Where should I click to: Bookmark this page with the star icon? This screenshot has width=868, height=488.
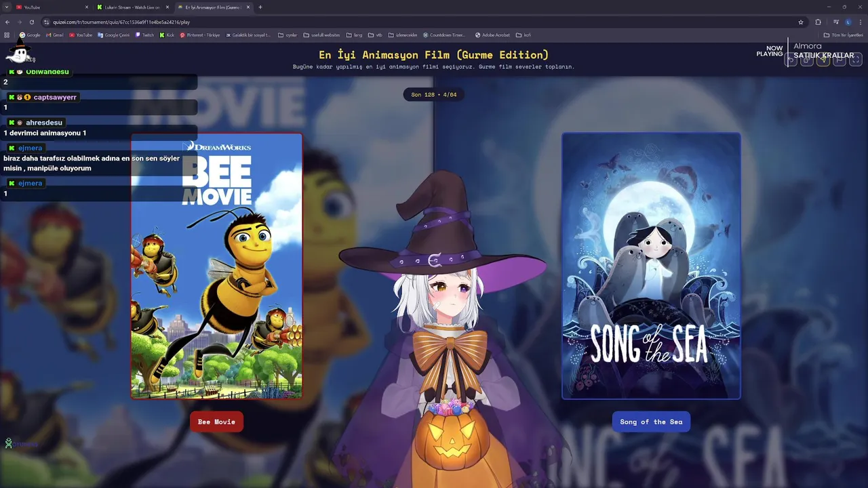coord(801,22)
